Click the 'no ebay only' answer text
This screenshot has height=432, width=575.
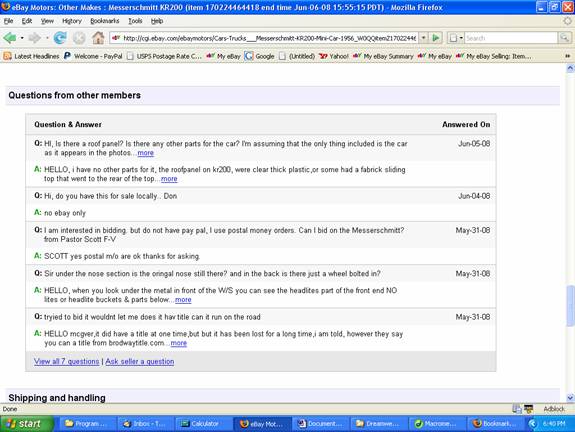pos(65,213)
